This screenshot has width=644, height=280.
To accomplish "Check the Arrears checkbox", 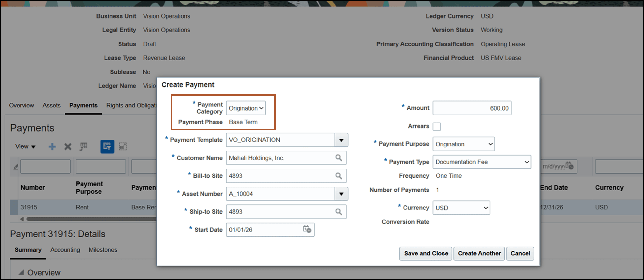I will pos(437,126).
